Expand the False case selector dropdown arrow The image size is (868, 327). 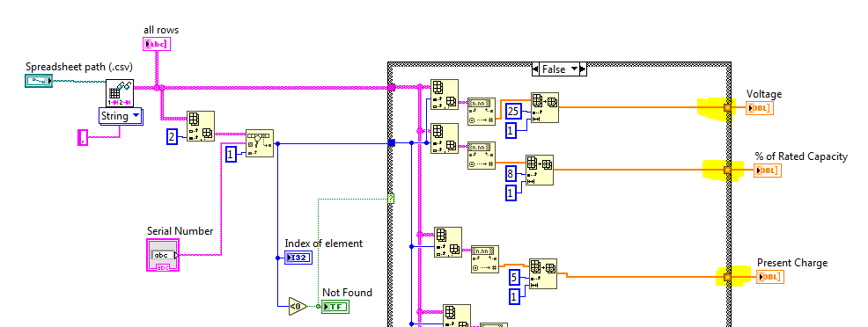pyautogui.click(x=574, y=69)
